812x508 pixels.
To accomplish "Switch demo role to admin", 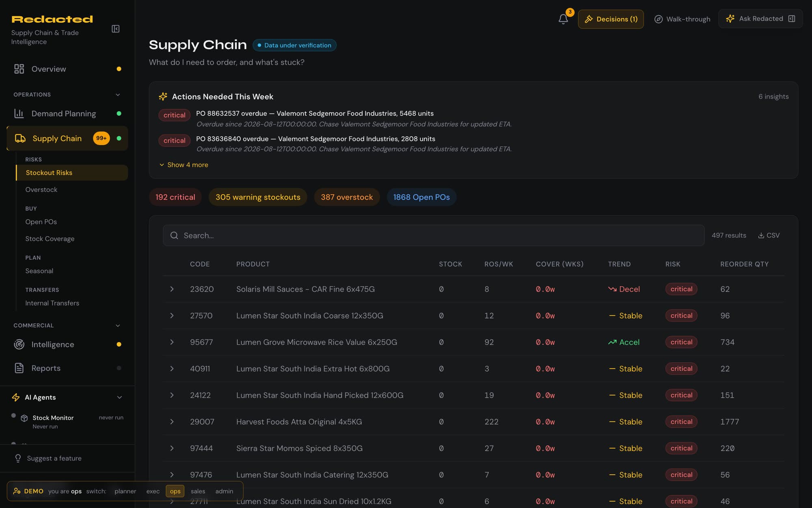I will pyautogui.click(x=224, y=491).
